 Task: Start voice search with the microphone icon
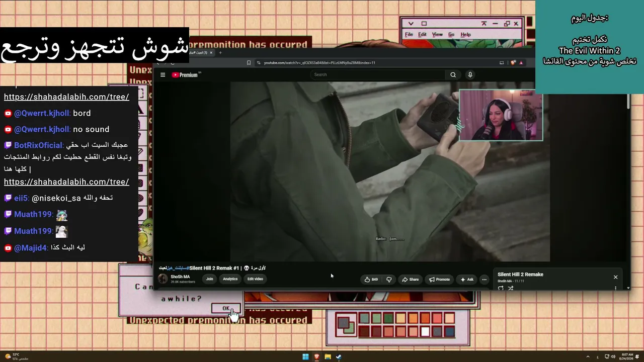point(470,75)
